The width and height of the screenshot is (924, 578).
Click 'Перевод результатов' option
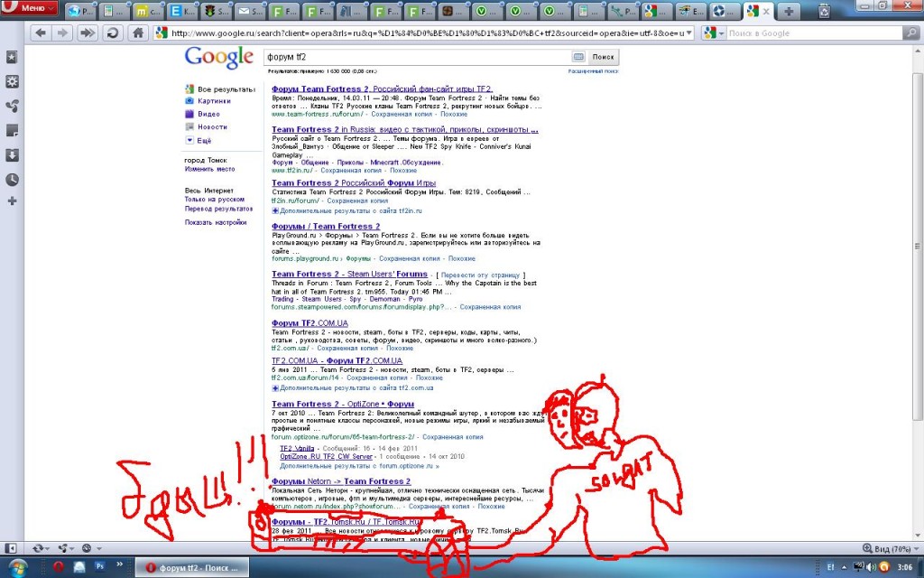[218, 209]
